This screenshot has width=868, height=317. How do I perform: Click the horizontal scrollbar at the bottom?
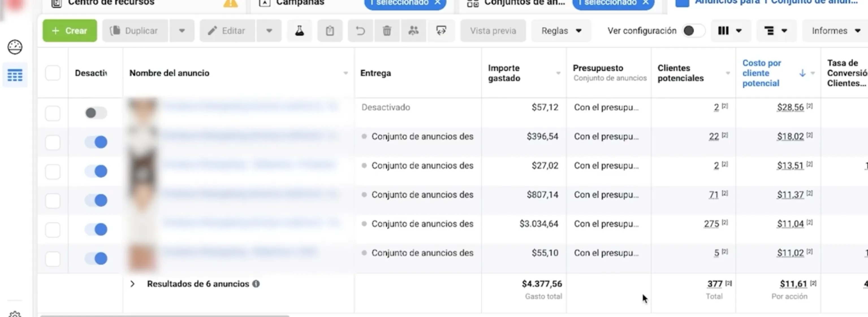click(x=165, y=316)
